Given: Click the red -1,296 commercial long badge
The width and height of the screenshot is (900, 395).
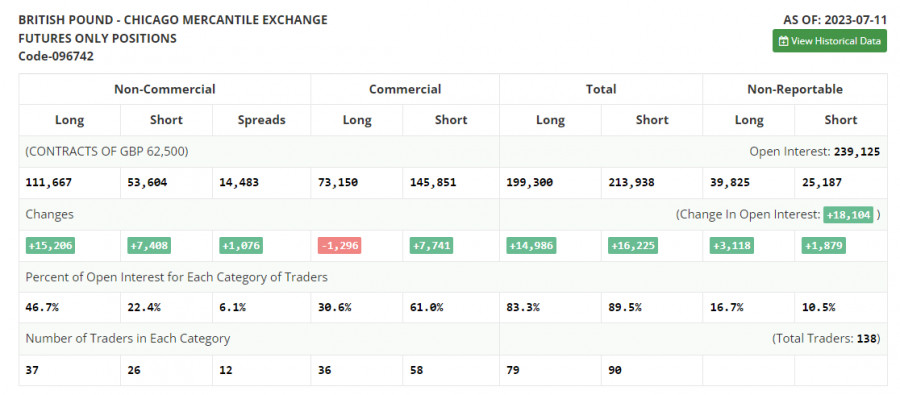Looking at the screenshot, I should click(x=339, y=246).
